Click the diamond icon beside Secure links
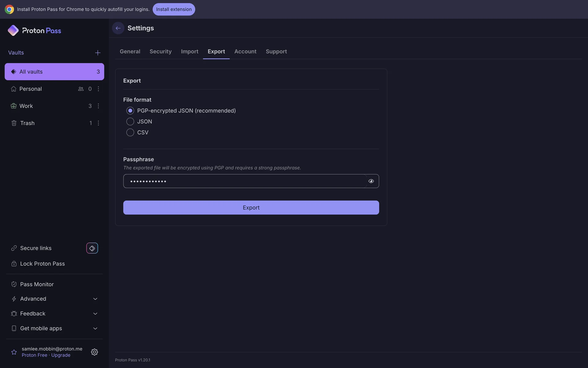 click(x=92, y=248)
